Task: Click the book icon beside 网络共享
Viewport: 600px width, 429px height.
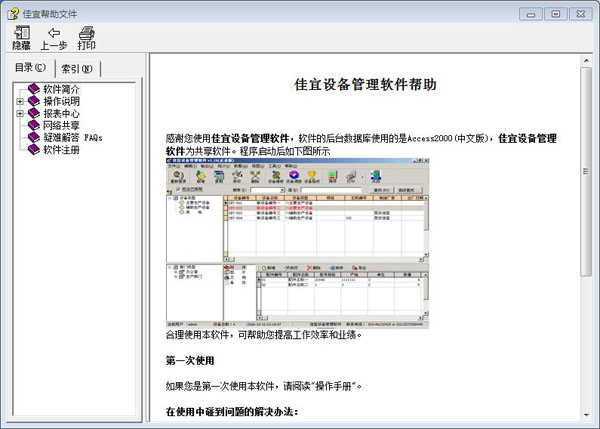Action: (x=34, y=125)
